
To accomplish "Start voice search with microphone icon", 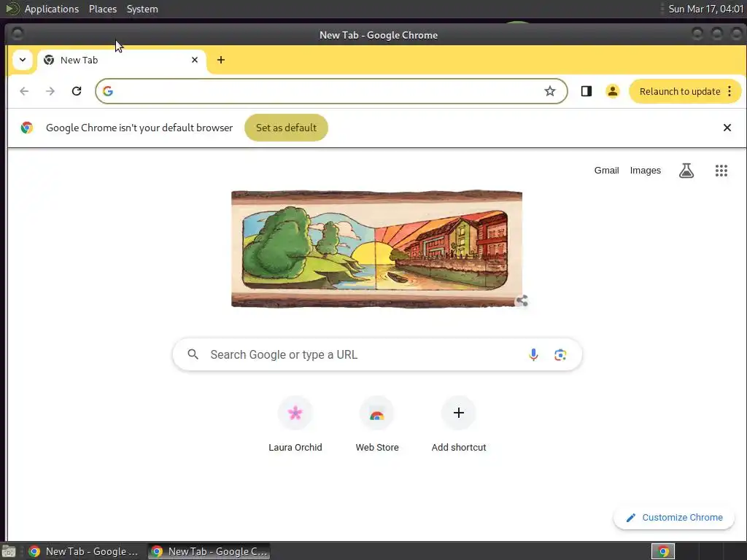I will click(x=533, y=355).
